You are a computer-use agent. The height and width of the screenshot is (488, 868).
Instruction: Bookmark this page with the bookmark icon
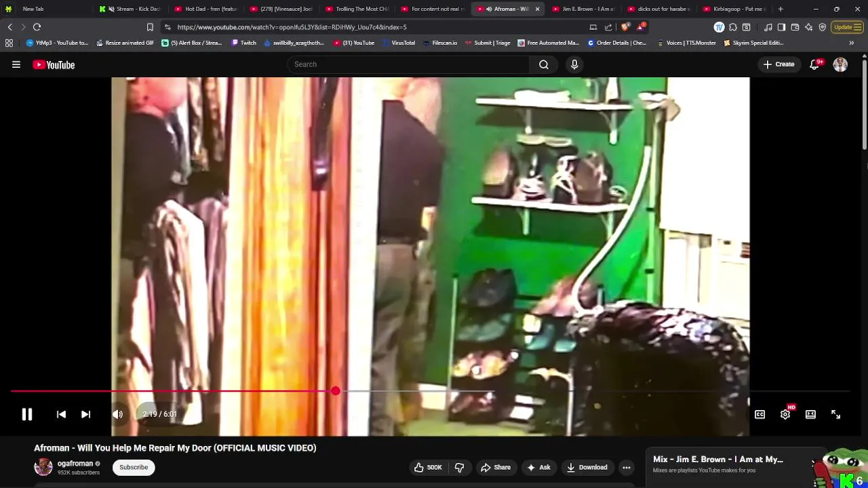click(x=150, y=27)
